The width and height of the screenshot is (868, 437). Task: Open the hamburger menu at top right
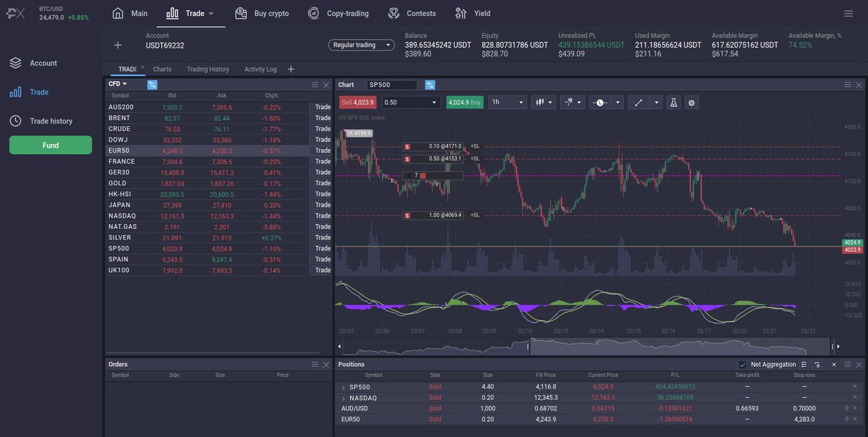pos(848,14)
